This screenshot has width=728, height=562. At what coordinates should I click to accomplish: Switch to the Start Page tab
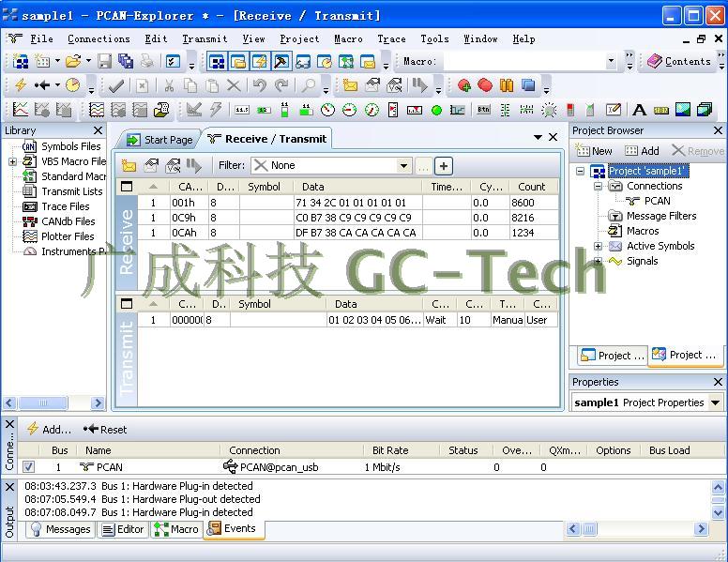click(159, 140)
